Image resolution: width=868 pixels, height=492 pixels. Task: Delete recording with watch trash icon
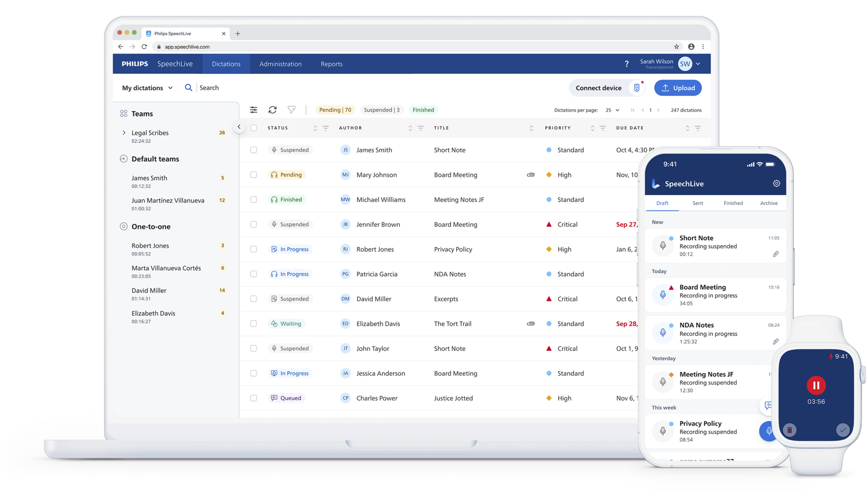click(790, 430)
